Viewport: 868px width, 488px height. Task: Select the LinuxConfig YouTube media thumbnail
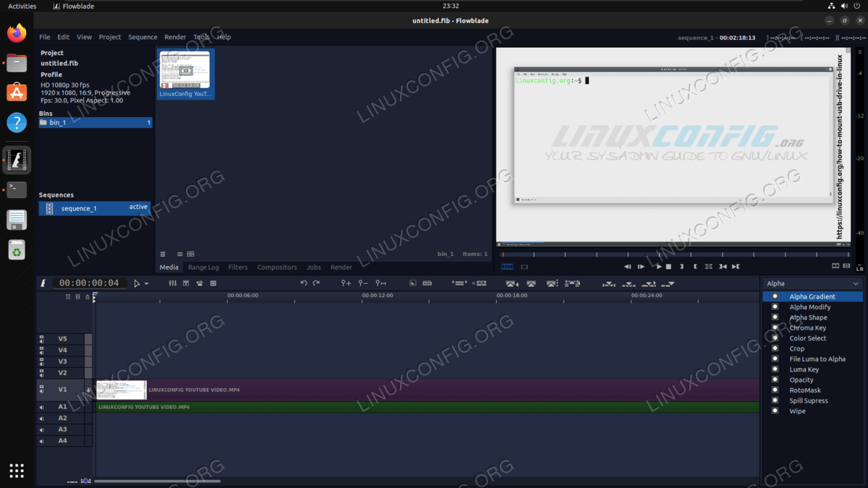[185, 74]
